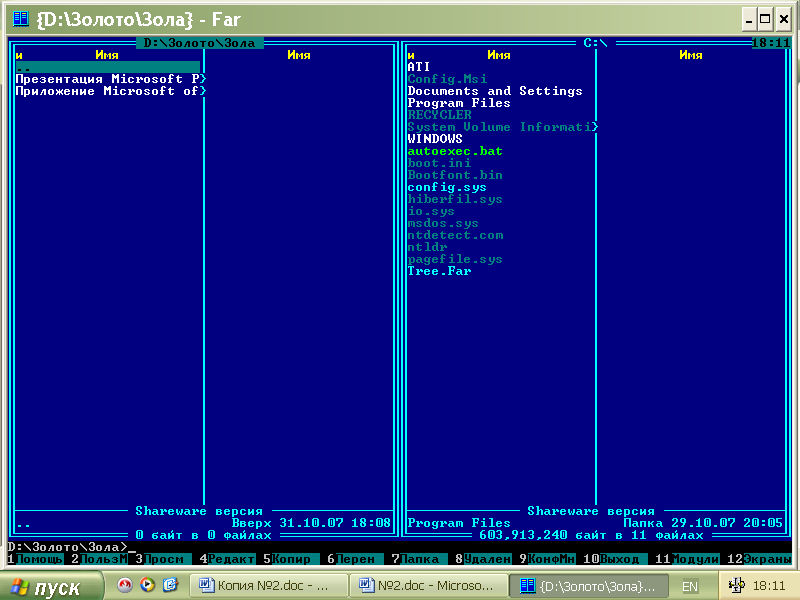Select the autoexec.bat file
The height and width of the screenshot is (600, 800).
455,152
